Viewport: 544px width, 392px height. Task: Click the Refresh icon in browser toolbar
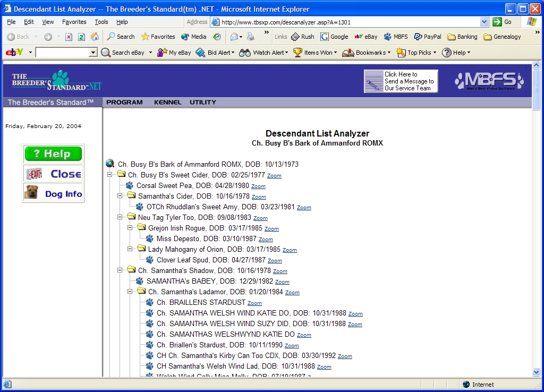pos(81,37)
